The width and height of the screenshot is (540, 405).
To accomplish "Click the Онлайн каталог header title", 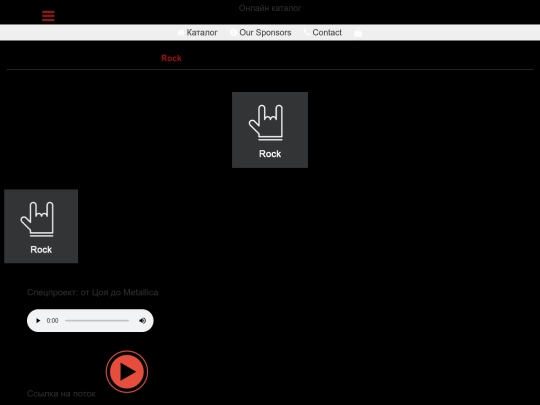I will [x=270, y=8].
